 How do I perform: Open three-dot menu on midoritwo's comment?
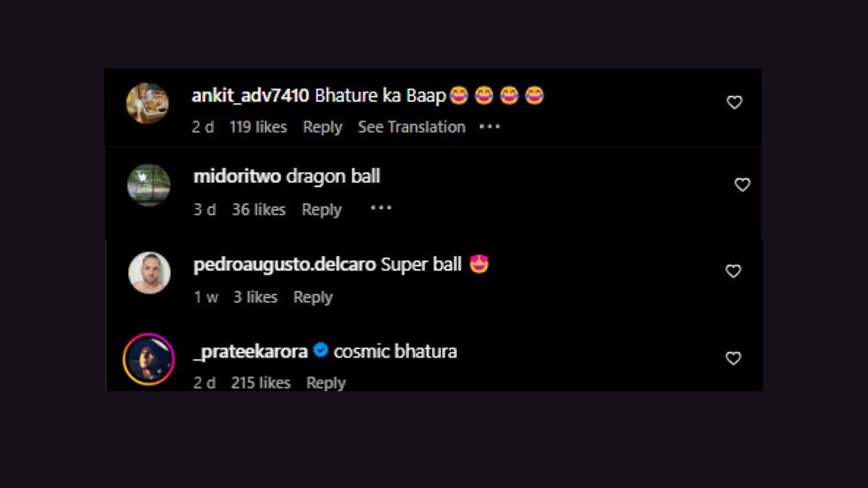pos(381,208)
